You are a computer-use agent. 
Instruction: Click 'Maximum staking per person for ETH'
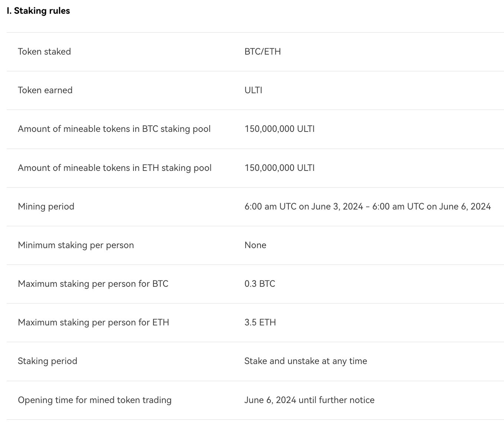[x=93, y=322]
